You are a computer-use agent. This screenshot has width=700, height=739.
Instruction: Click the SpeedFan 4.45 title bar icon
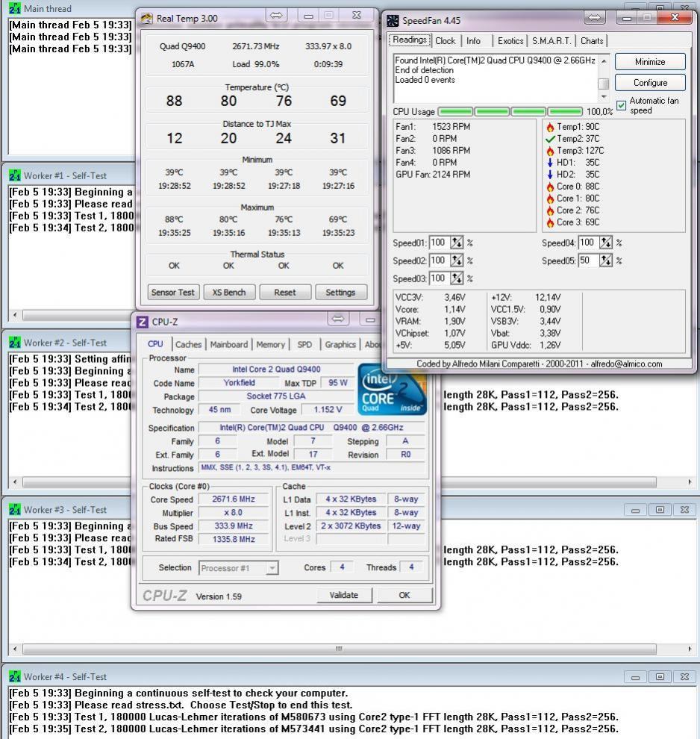[x=393, y=21]
